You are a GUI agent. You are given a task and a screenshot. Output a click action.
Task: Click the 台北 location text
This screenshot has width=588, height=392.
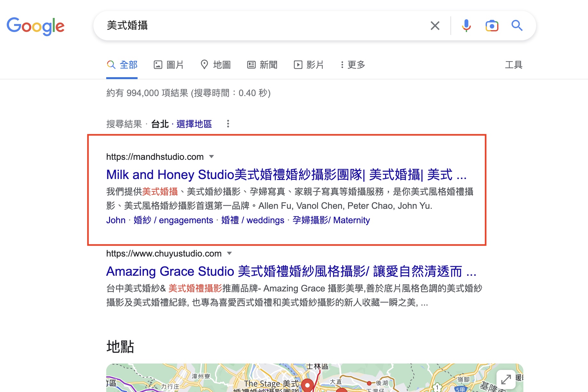click(160, 124)
